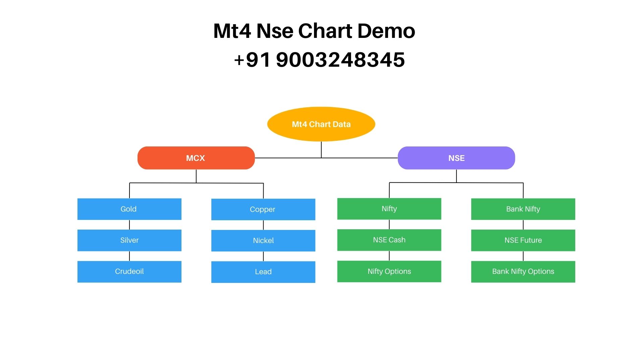Select the Nifty Options node
This screenshot has width=644, height=362.
click(389, 271)
